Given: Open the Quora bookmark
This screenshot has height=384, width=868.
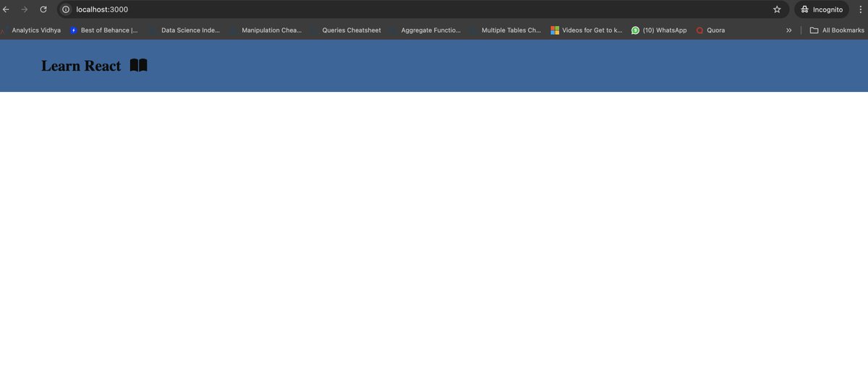Looking at the screenshot, I should (710, 30).
